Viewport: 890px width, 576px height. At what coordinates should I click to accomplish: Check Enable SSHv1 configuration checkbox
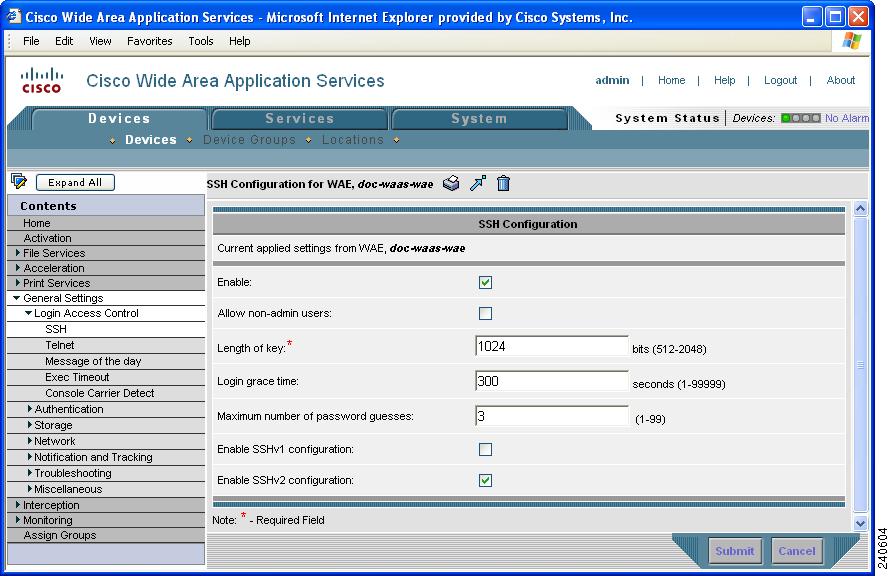pos(485,449)
